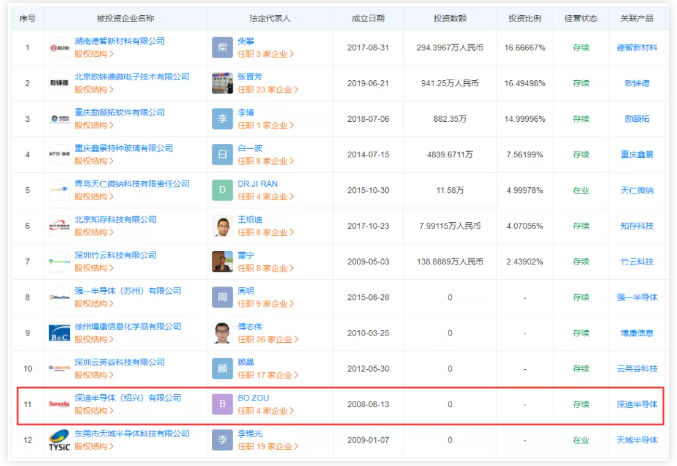Click the 湖南德智新材料 company logo icon

click(59, 48)
